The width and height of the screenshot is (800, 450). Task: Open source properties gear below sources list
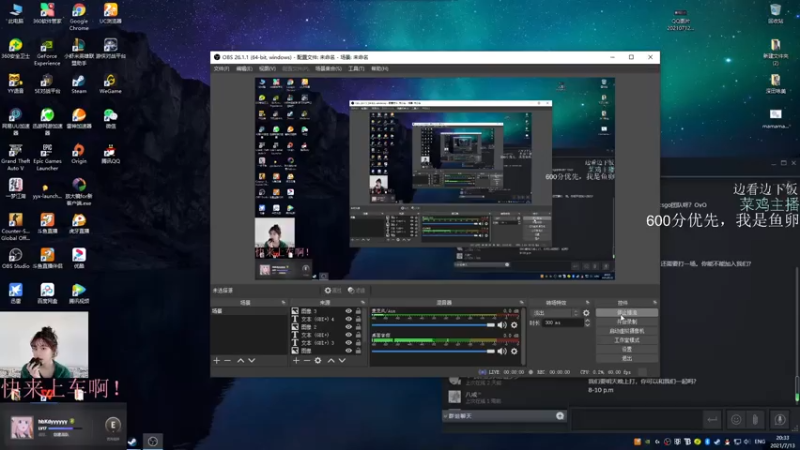coord(318,361)
